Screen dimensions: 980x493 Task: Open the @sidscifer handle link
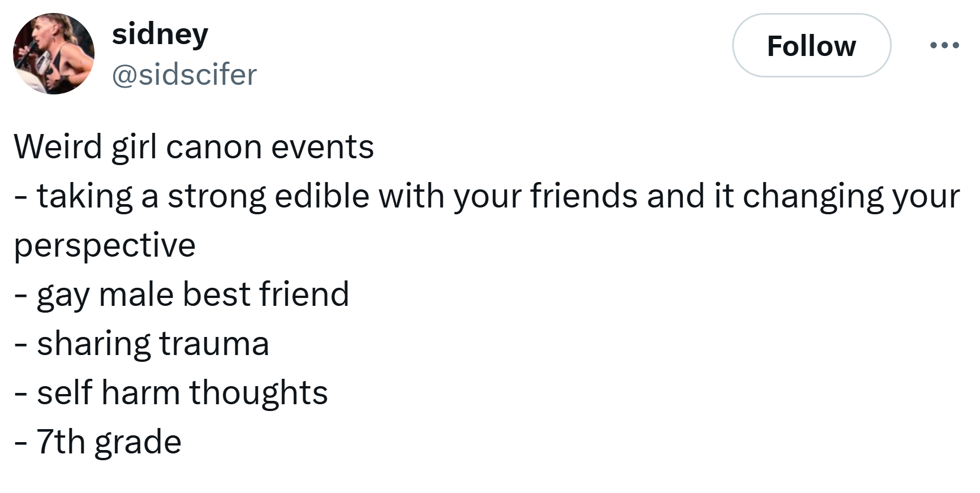coord(184,75)
